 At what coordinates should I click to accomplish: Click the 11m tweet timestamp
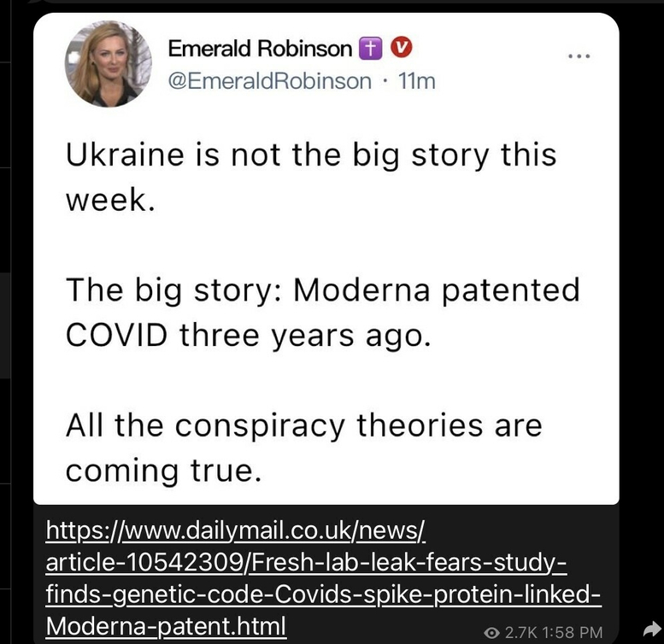tap(417, 81)
